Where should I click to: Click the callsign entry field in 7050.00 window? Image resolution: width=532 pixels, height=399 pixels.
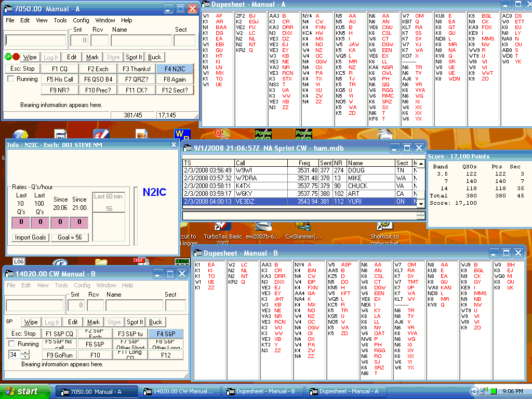(36, 40)
